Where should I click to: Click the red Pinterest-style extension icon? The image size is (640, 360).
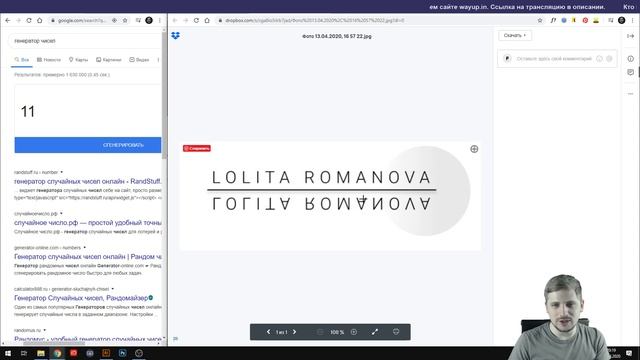(x=585, y=20)
